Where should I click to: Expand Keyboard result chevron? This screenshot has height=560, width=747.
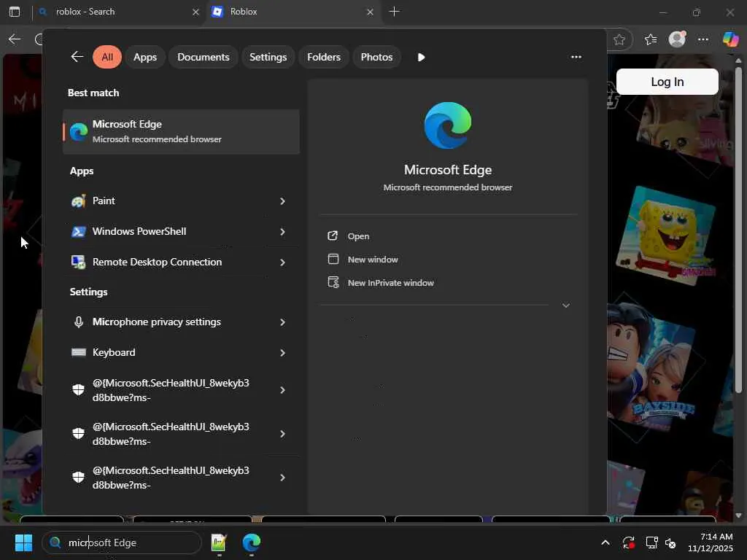pos(282,352)
